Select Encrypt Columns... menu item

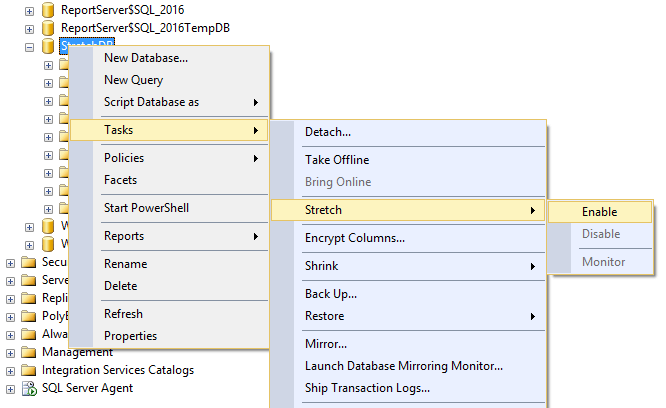408,238
